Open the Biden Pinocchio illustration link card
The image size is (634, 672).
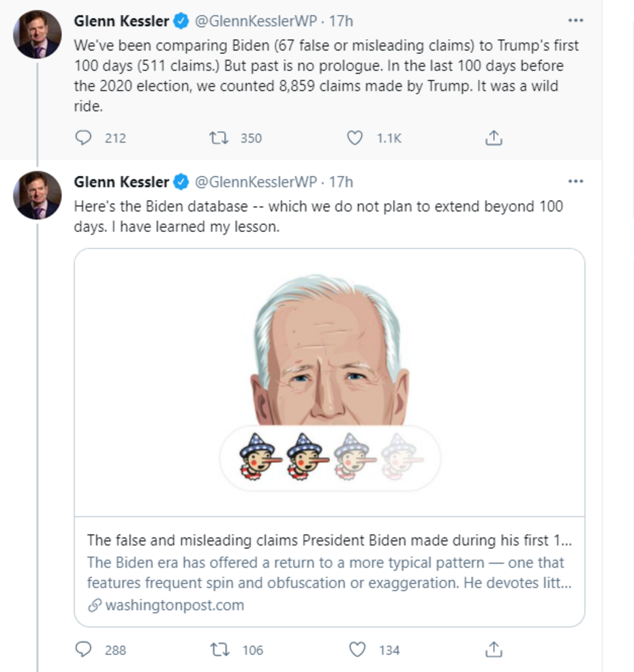(x=329, y=382)
